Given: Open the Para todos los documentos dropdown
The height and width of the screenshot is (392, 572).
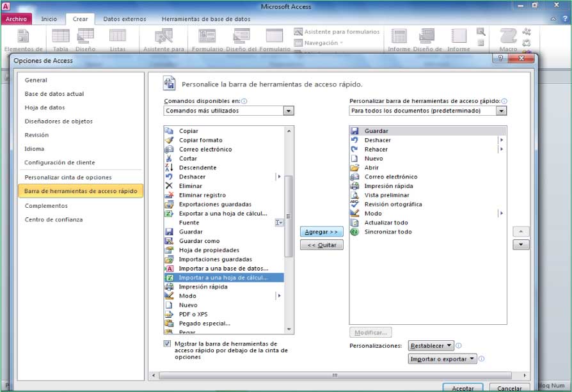Looking at the screenshot, I should tap(501, 111).
